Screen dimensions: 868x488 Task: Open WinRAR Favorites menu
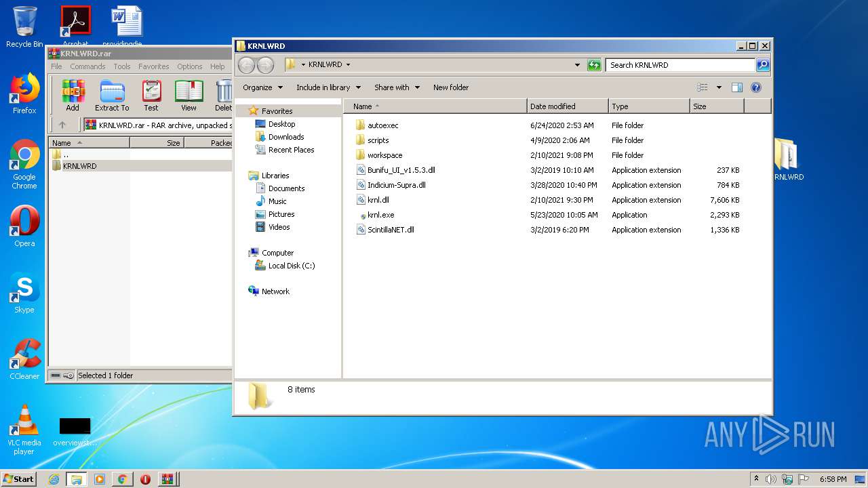[x=154, y=66]
